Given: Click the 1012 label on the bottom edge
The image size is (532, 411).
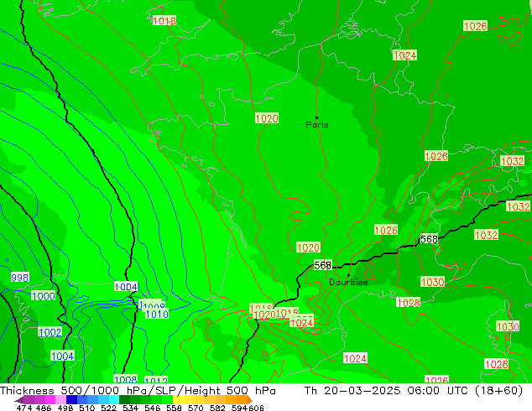Looking at the screenshot, I should [x=156, y=380].
